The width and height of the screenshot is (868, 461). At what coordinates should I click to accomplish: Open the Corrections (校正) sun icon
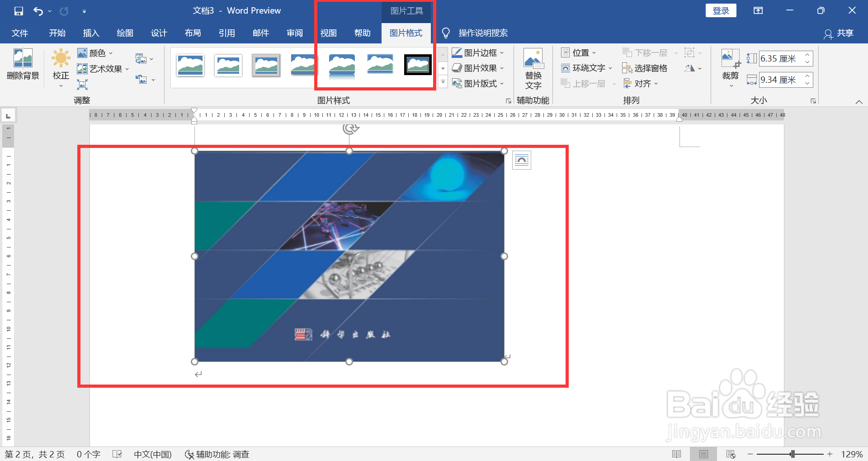[61, 58]
